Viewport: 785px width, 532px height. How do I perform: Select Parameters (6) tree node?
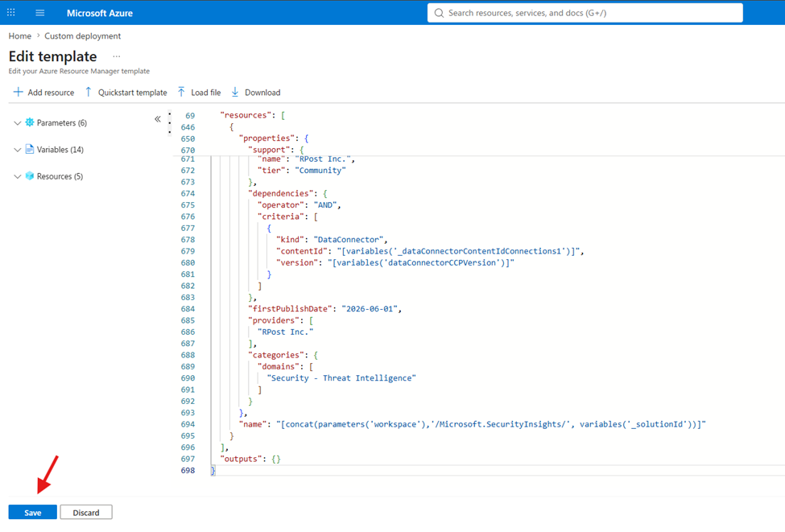pos(61,123)
